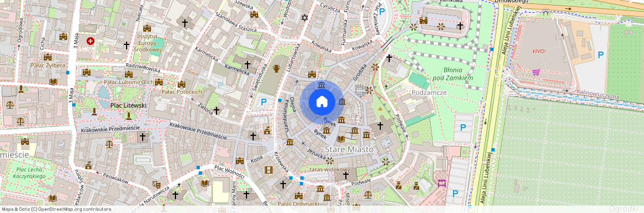Click the parking icon near Świętoduska street
Screen dimensions: 644x213
click(x=264, y=102)
